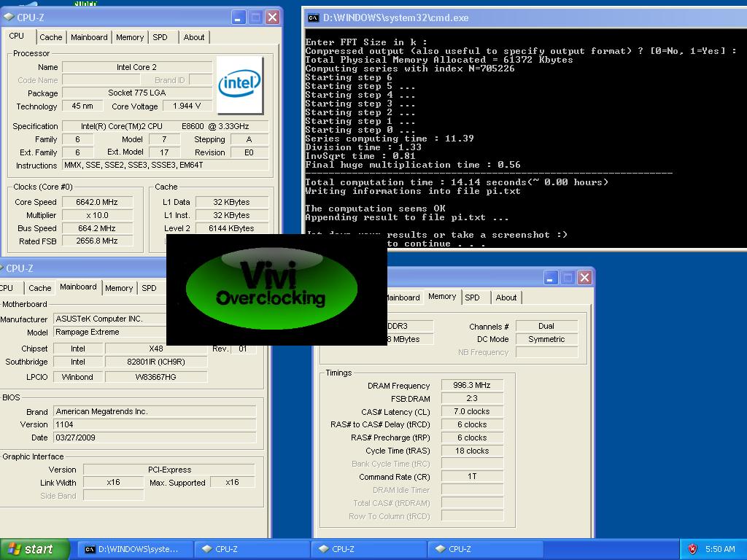Click DC Mode value Symmetric
Image resolution: width=747 pixels, height=560 pixels.
[546, 339]
